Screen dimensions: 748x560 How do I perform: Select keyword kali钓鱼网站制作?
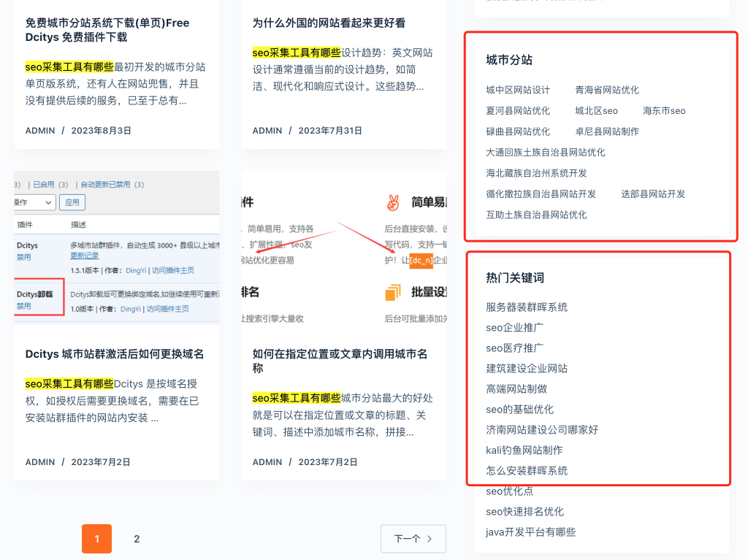(x=524, y=450)
